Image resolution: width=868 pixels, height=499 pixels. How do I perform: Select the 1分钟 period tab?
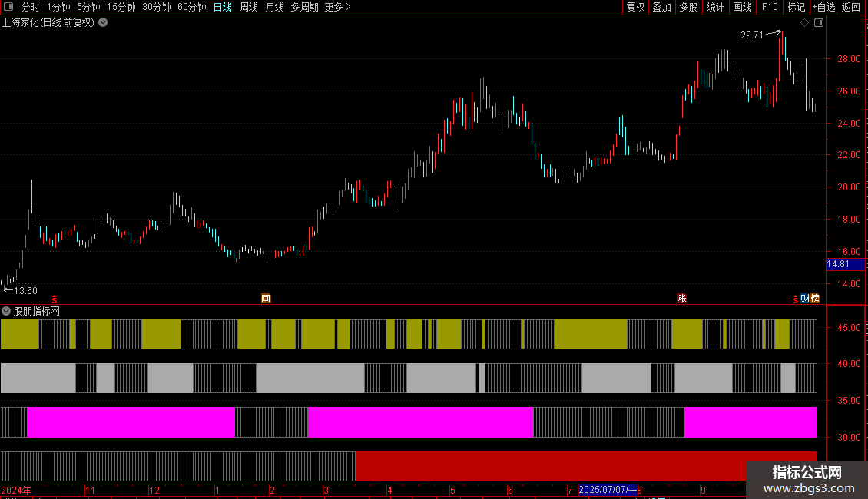tap(58, 7)
